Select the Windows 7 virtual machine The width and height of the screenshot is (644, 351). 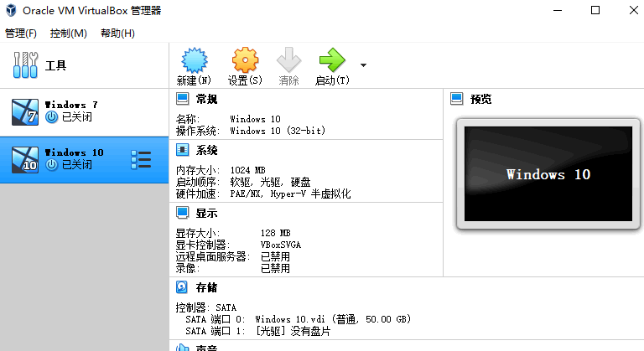click(84, 112)
